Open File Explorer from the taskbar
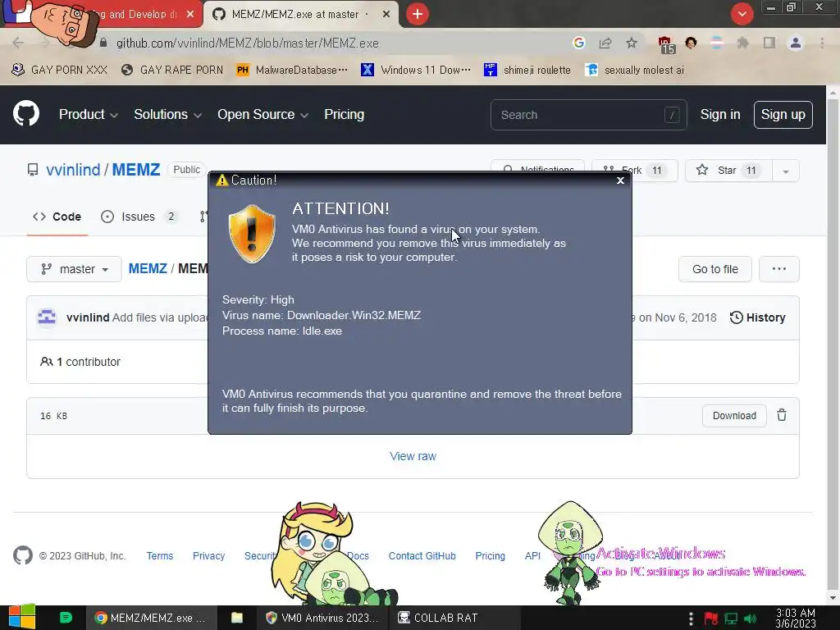The width and height of the screenshot is (840, 630). [x=237, y=618]
